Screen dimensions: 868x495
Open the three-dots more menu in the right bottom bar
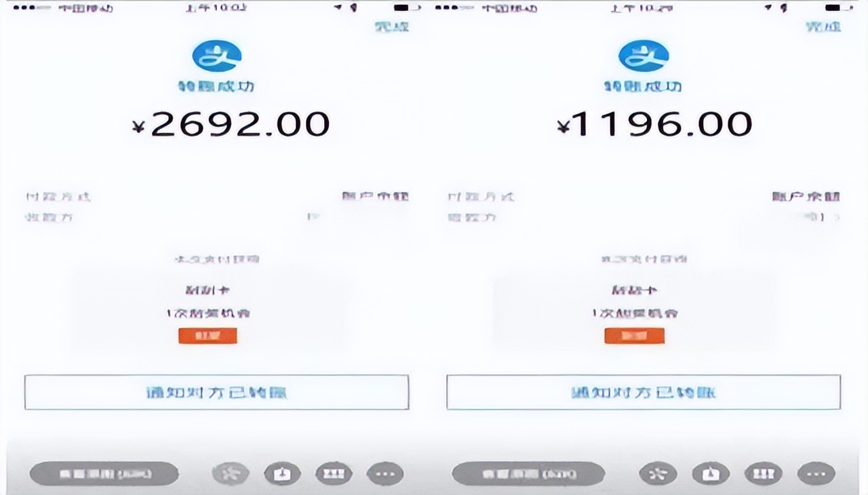816,473
